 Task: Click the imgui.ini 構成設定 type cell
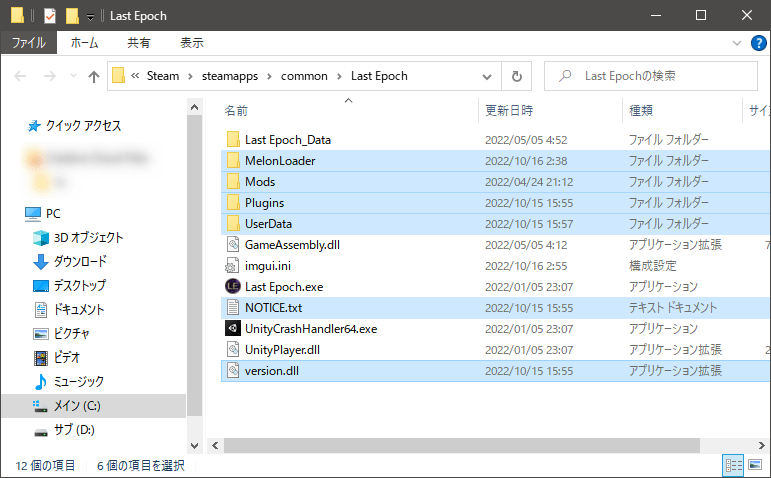tap(652, 266)
